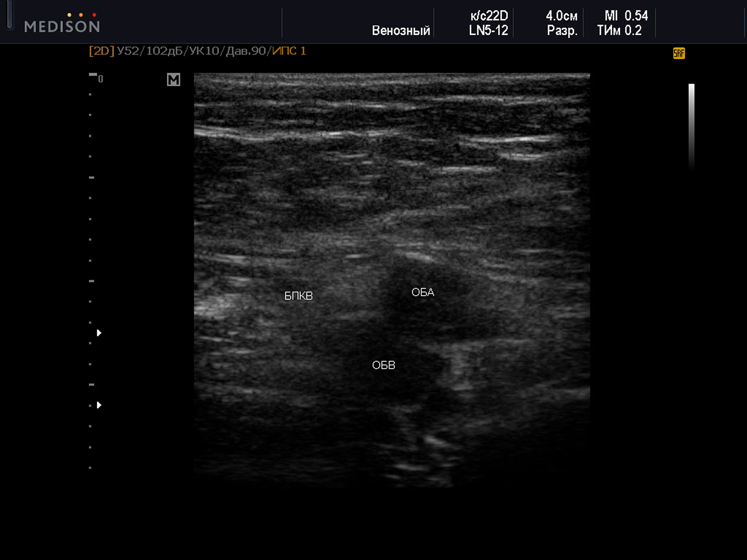
Task: Click the LN5-12 probe label
Action: pos(488,31)
